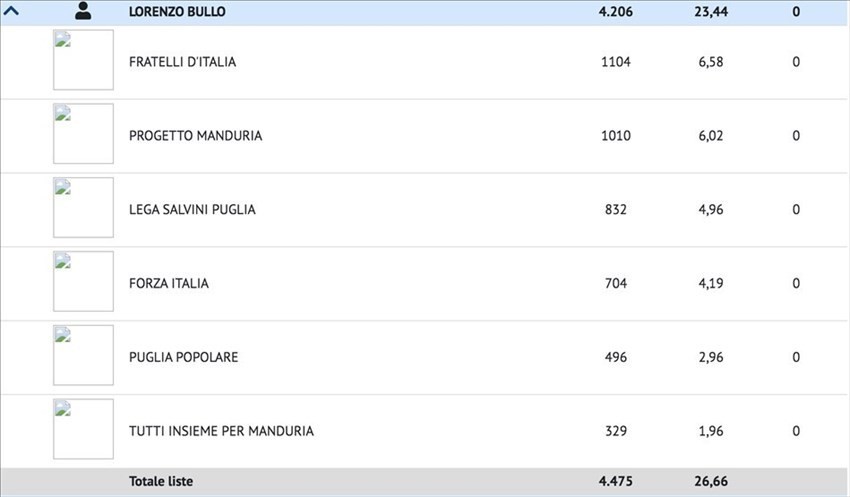Click the 4.206 candidate vote count
This screenshot has width=850, height=497.
616,11
